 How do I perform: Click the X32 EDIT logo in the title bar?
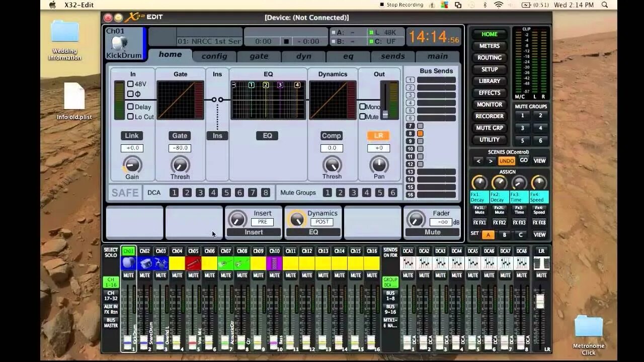pyautogui.click(x=144, y=17)
